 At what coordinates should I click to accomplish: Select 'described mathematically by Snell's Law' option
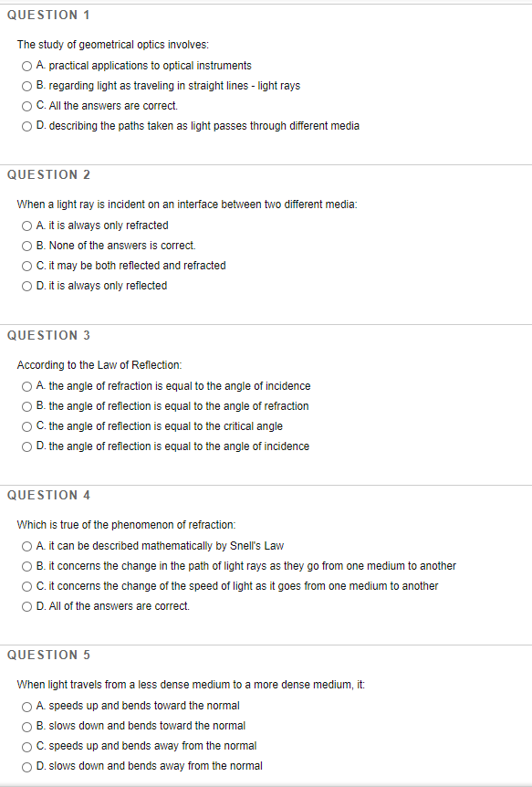tap(26, 545)
